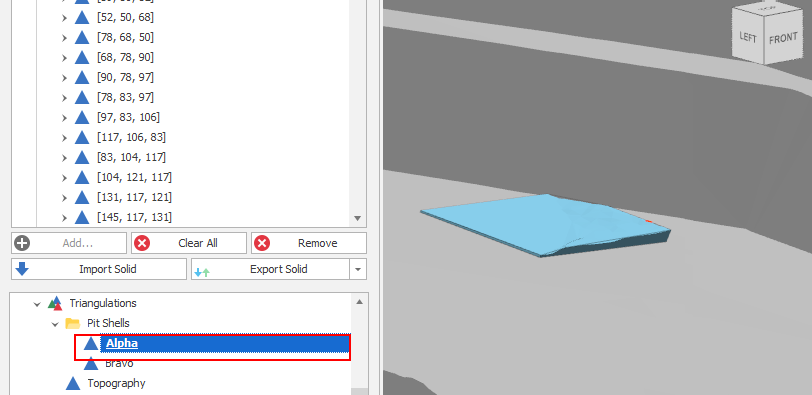This screenshot has height=395, width=812.
Task: Collapse the Pit Shells folder
Action: pos(55,324)
